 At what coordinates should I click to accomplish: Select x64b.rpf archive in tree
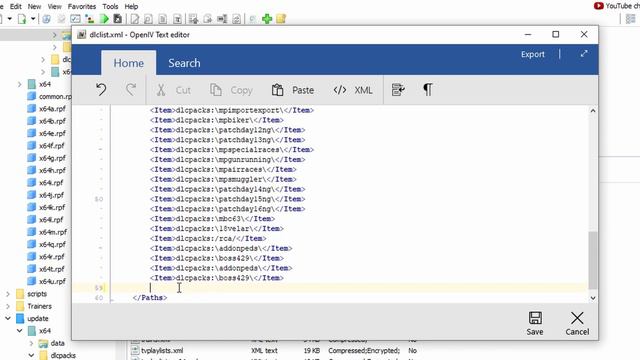(52, 121)
